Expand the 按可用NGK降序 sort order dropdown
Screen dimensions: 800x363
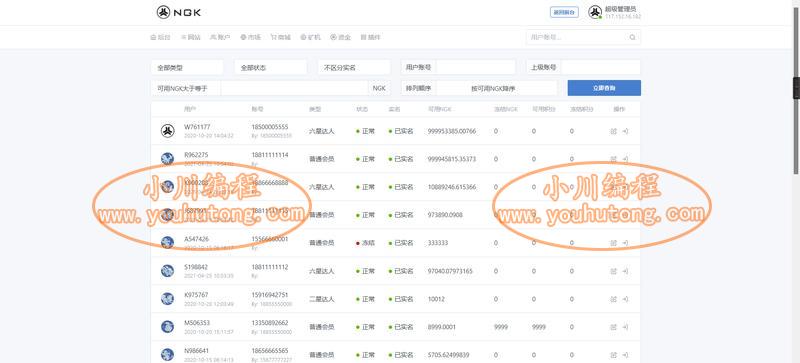496,88
